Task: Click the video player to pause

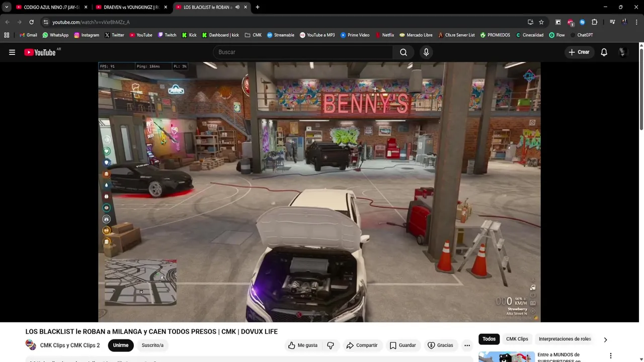Action: (319, 192)
